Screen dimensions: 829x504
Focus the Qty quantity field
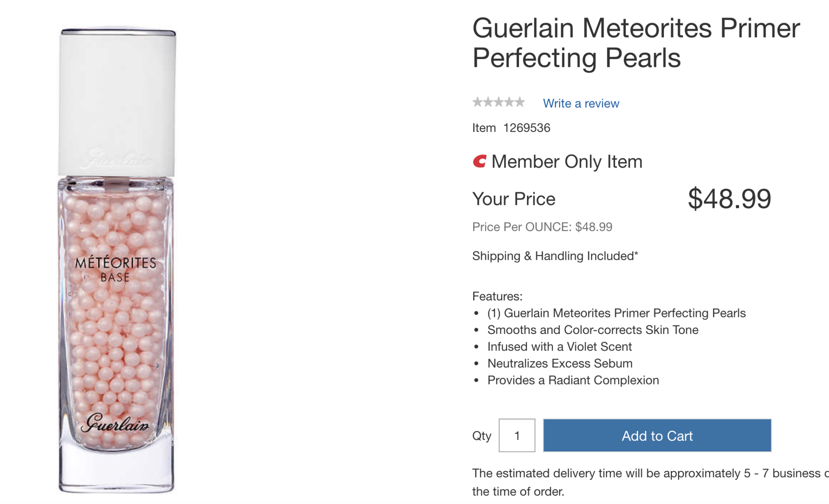517,436
